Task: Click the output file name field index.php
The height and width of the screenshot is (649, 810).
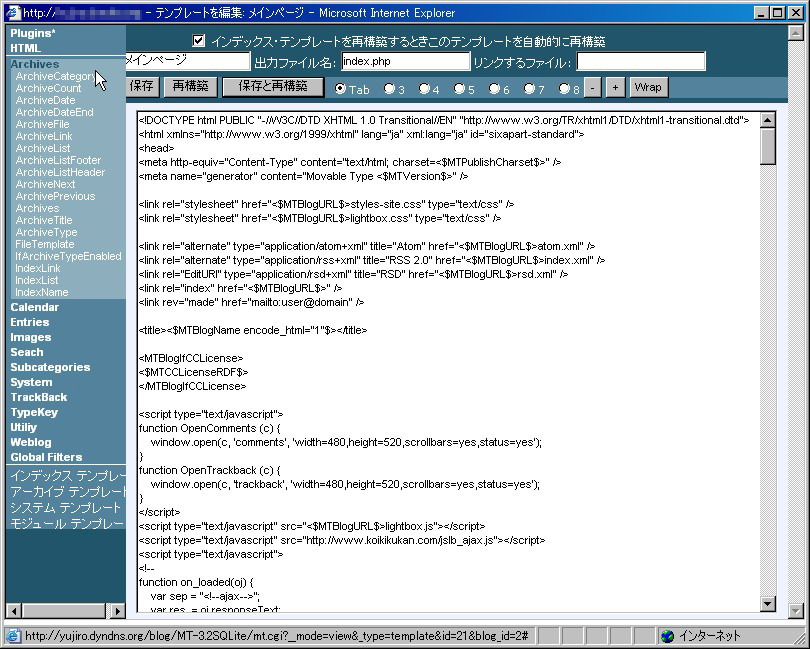Action: tap(406, 61)
